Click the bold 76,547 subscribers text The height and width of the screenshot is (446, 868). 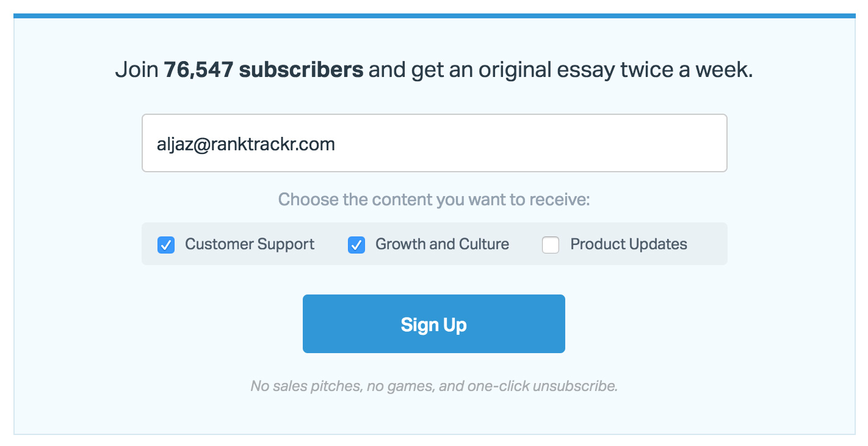click(x=264, y=70)
